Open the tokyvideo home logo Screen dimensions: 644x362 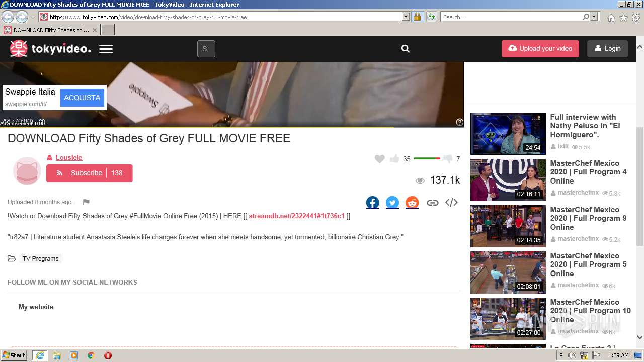(x=50, y=49)
